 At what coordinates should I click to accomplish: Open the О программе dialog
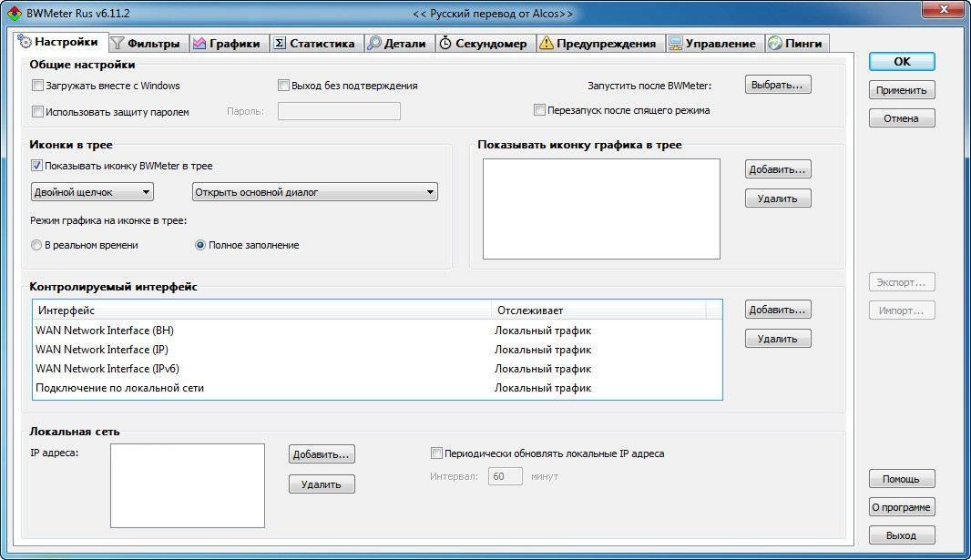[x=902, y=507]
